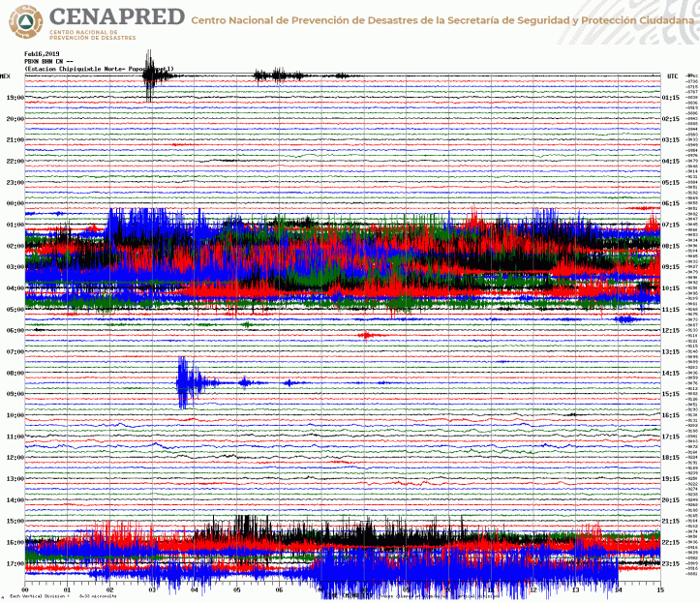Click the Feb16,2019 date label

[43, 53]
